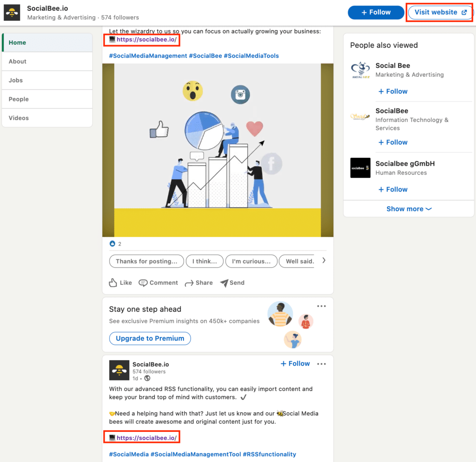Viewport: 476px width, 462px height.
Task: Follow Social Bee in People also viewed
Action: pos(393,92)
